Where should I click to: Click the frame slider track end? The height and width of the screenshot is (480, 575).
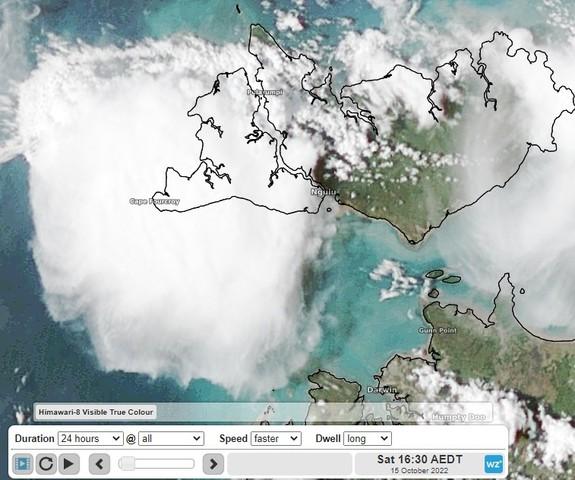[190, 464]
